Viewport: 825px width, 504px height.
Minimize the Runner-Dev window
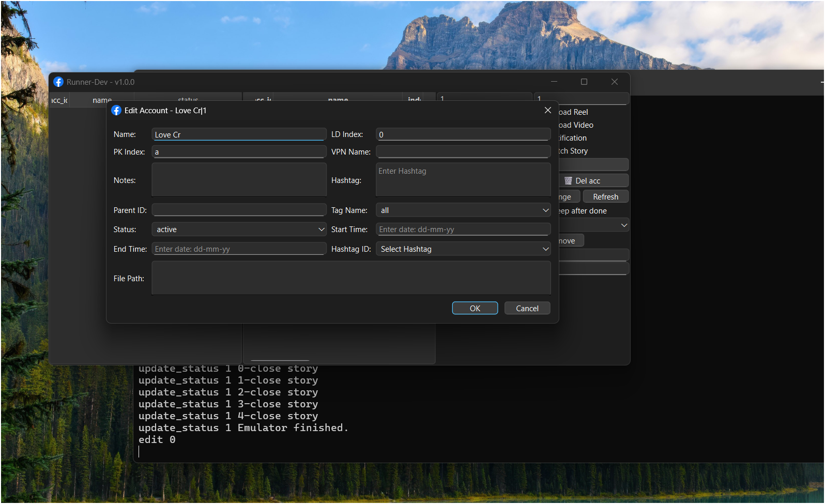point(554,82)
